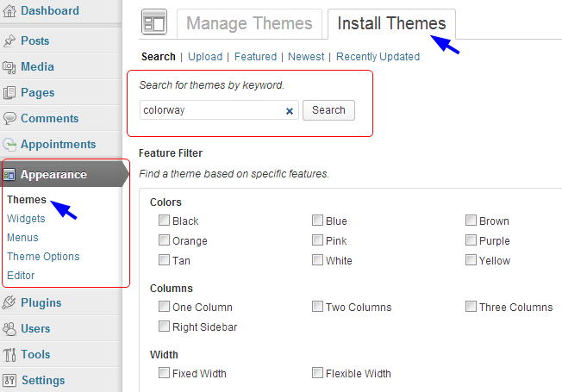Click the Posts pushpin icon
The image size is (562, 392).
pos(9,40)
